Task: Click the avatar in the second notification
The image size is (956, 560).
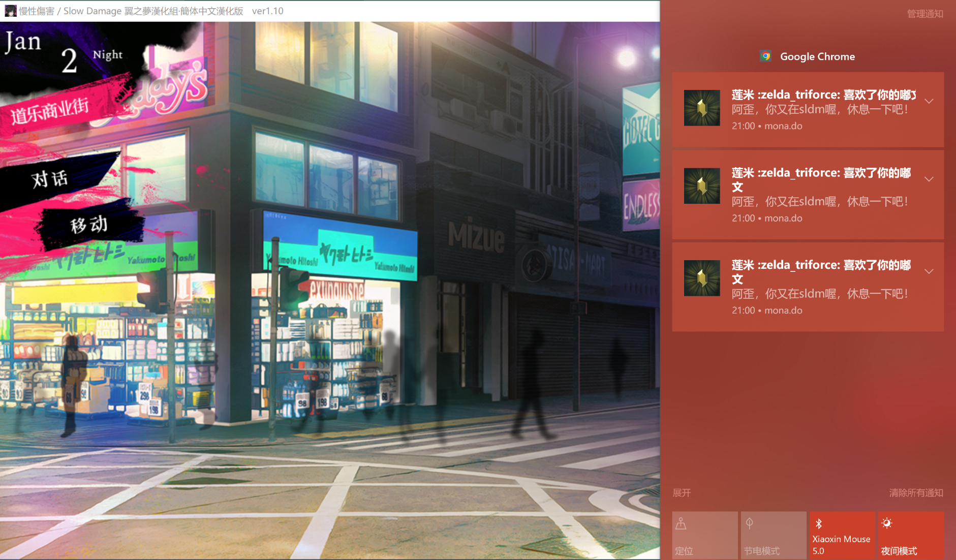Action: point(701,186)
